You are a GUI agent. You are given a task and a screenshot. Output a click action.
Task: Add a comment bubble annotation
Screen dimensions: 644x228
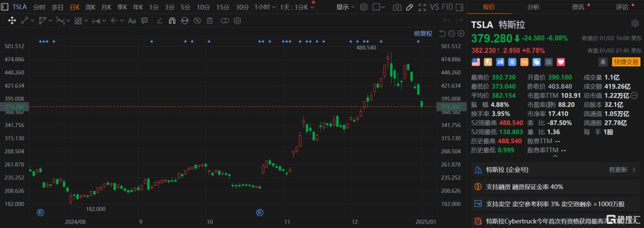coord(145,21)
